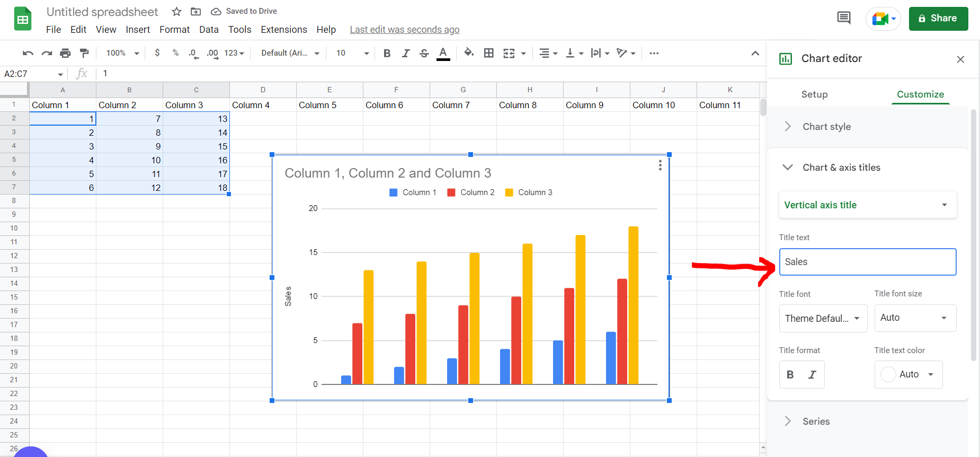Viewport: 980px width, 457px height.
Task: Open the Extensions menu
Action: (x=284, y=30)
